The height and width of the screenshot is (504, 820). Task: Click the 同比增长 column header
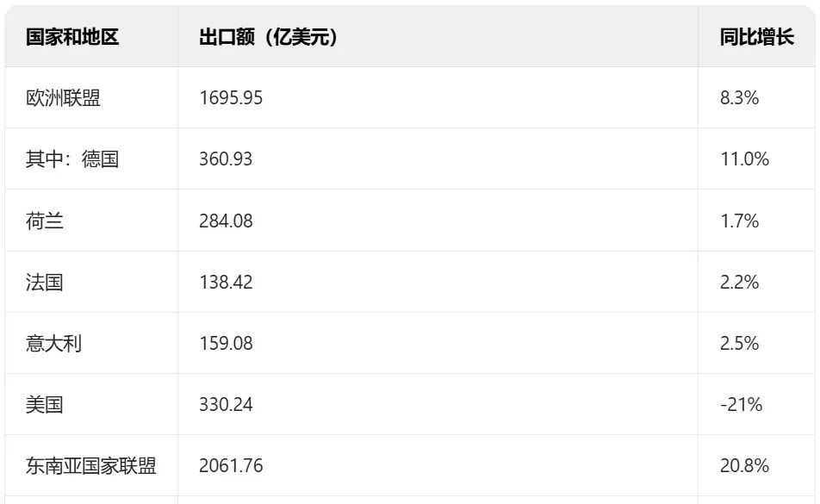[x=757, y=37]
